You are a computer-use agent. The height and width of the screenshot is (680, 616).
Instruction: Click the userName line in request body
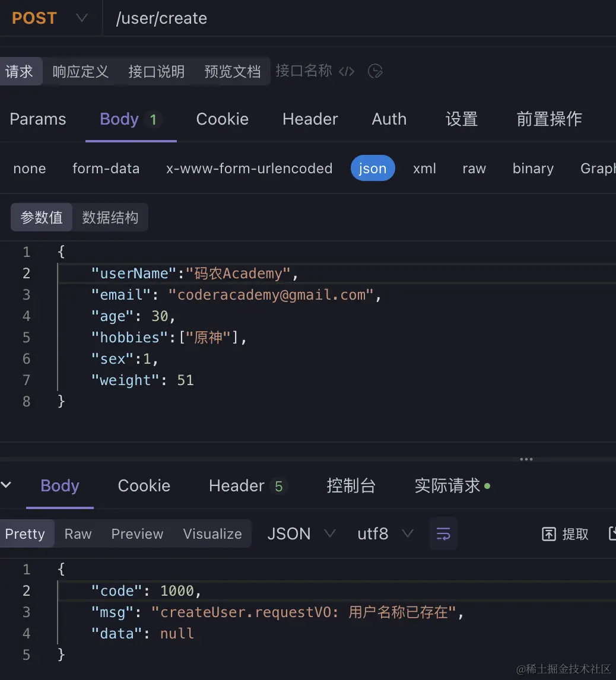click(194, 273)
